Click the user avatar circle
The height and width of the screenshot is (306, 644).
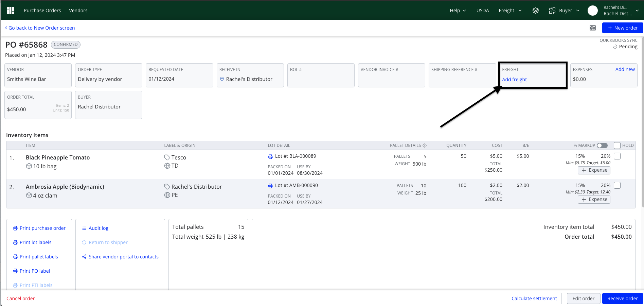(x=593, y=11)
